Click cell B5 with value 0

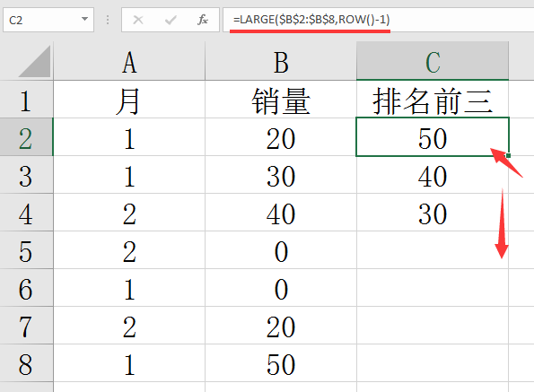point(281,250)
